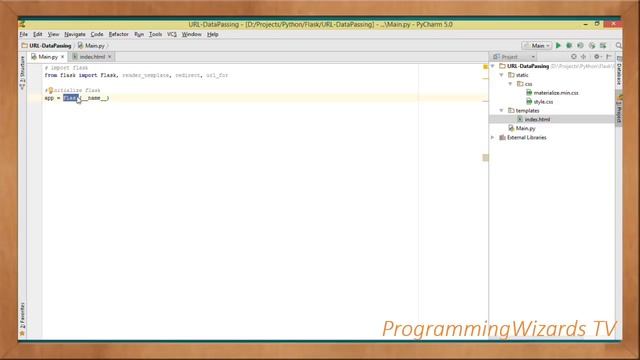Open the Structure tool window strip
Viewport: 640px width, 360px height.
22,73
